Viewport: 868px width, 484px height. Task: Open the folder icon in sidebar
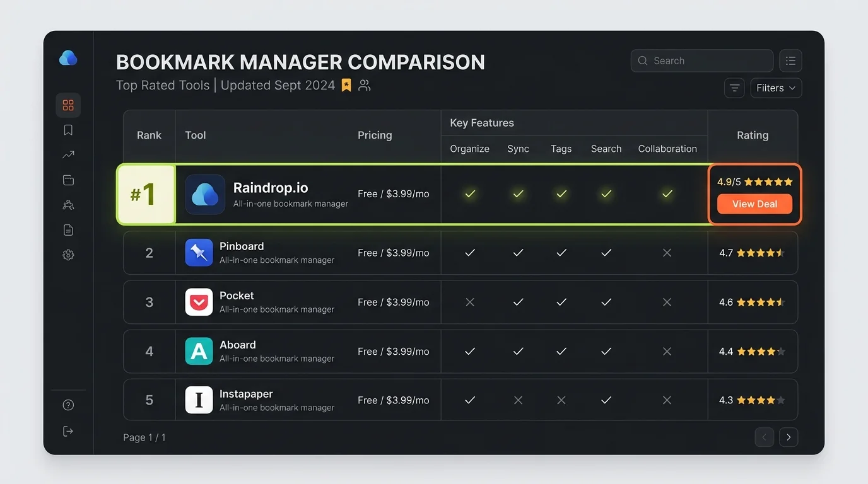click(x=68, y=180)
